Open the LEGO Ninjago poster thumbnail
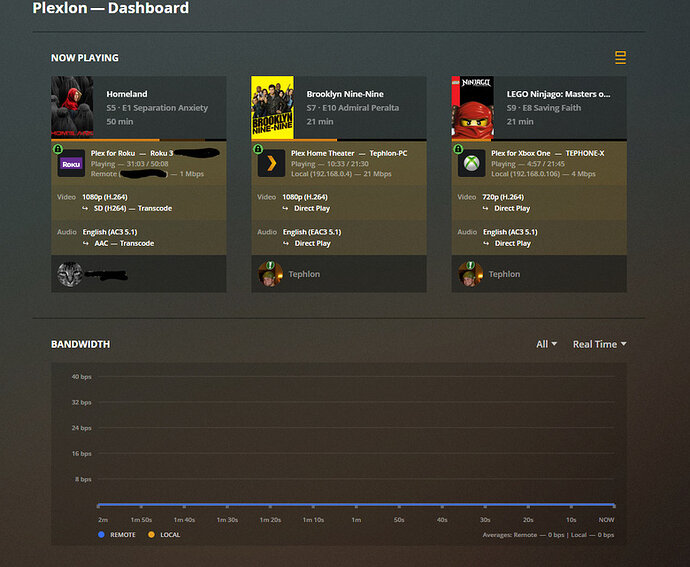The image size is (690, 567). [x=473, y=107]
